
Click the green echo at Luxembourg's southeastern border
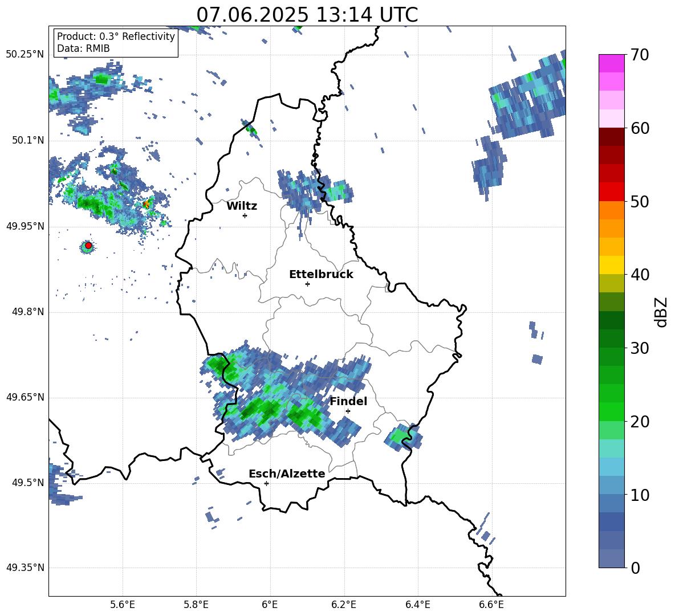[x=404, y=438]
